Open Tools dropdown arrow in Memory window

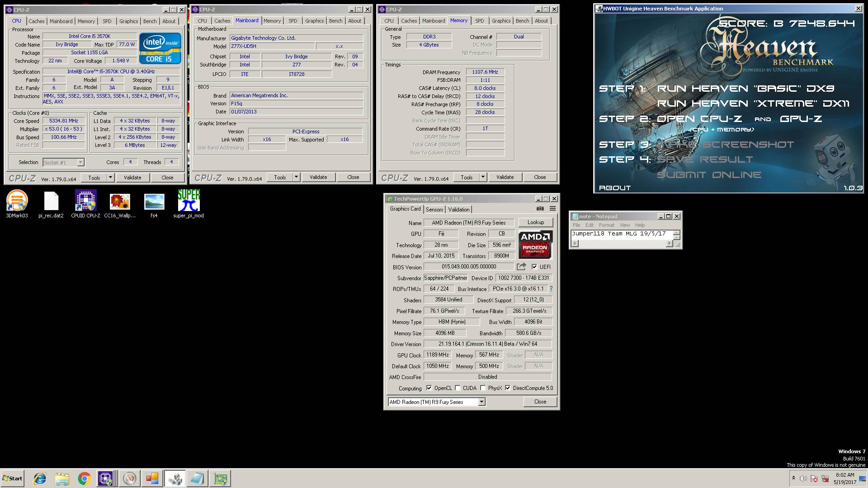click(483, 177)
